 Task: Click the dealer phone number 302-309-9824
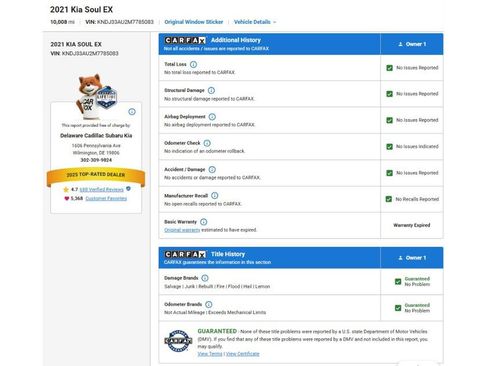[x=96, y=160]
